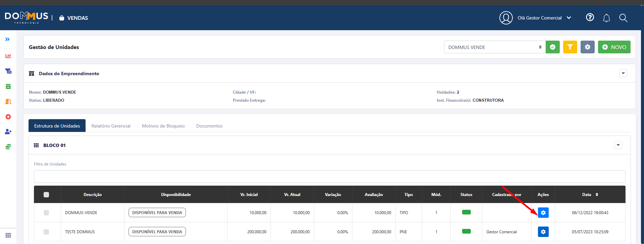Collapse the Dados do Empreendimento panel

[x=623, y=73]
